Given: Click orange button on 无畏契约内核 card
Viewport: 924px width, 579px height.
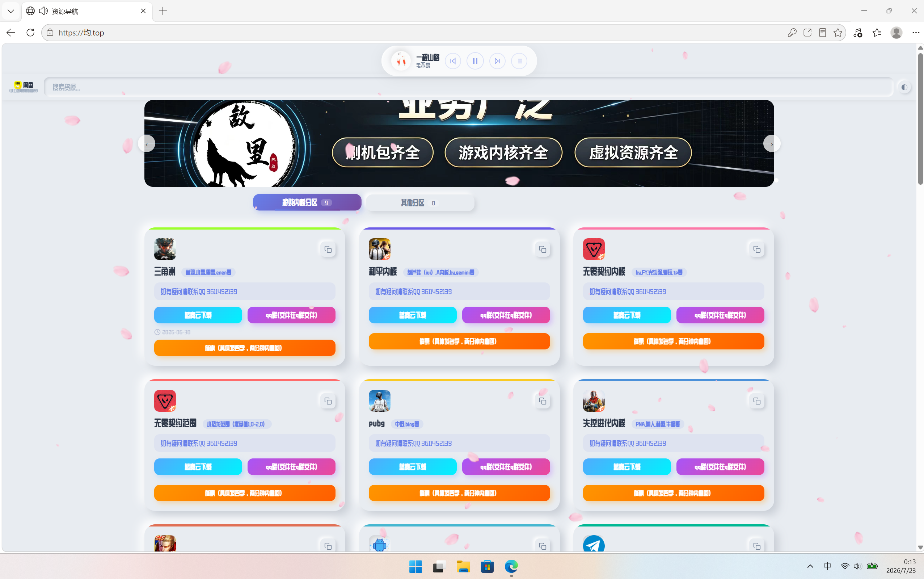Looking at the screenshot, I should coord(673,341).
